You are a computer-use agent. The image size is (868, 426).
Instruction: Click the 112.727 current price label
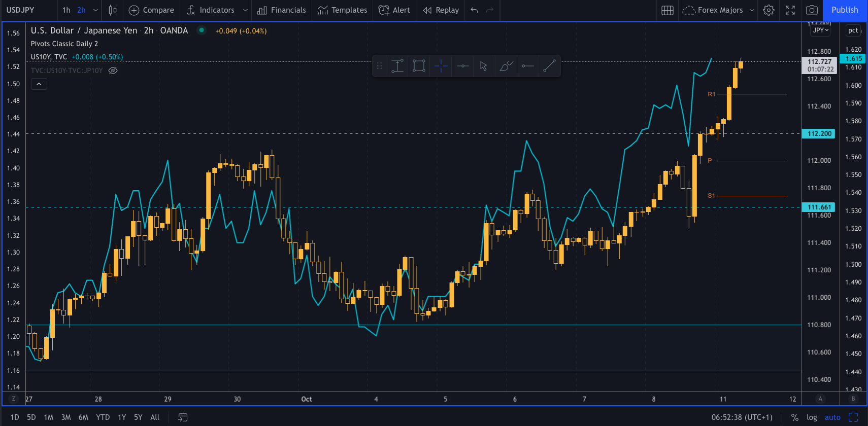[x=818, y=61]
